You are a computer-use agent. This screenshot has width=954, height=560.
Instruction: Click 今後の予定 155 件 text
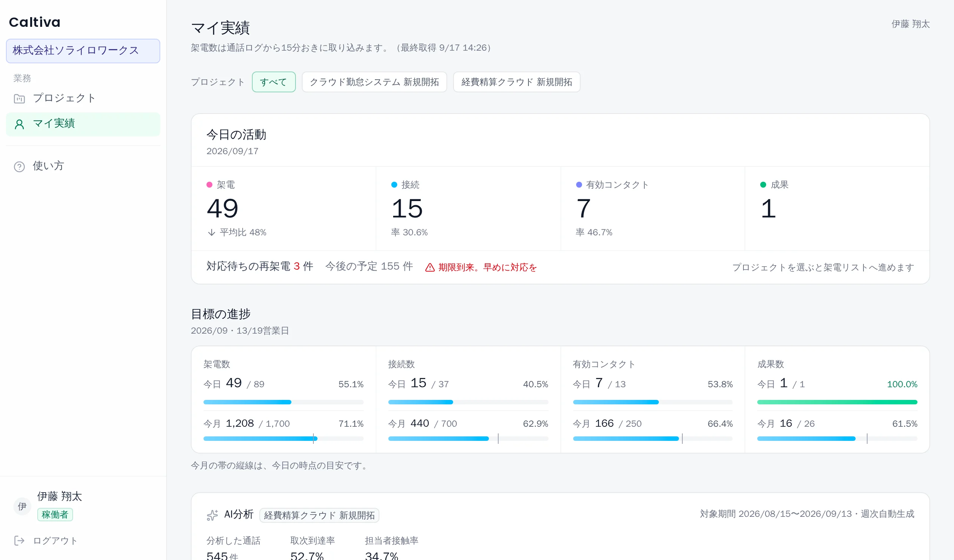point(369,266)
